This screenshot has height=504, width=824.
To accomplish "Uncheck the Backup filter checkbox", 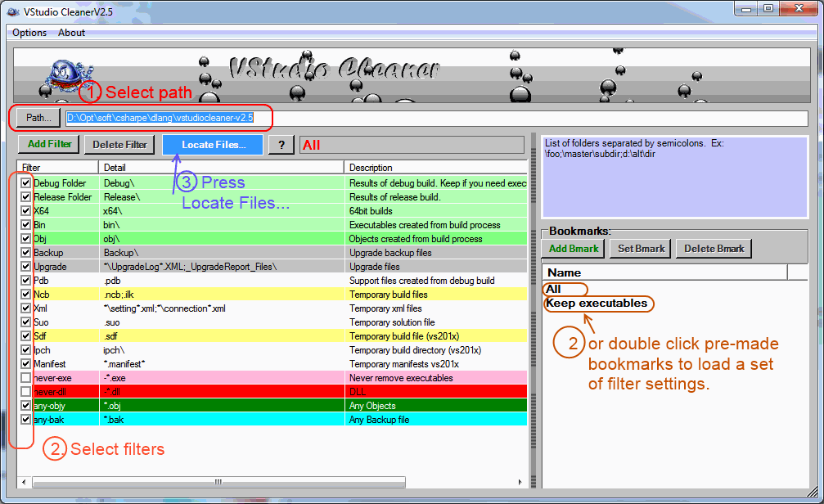I will (x=25, y=252).
